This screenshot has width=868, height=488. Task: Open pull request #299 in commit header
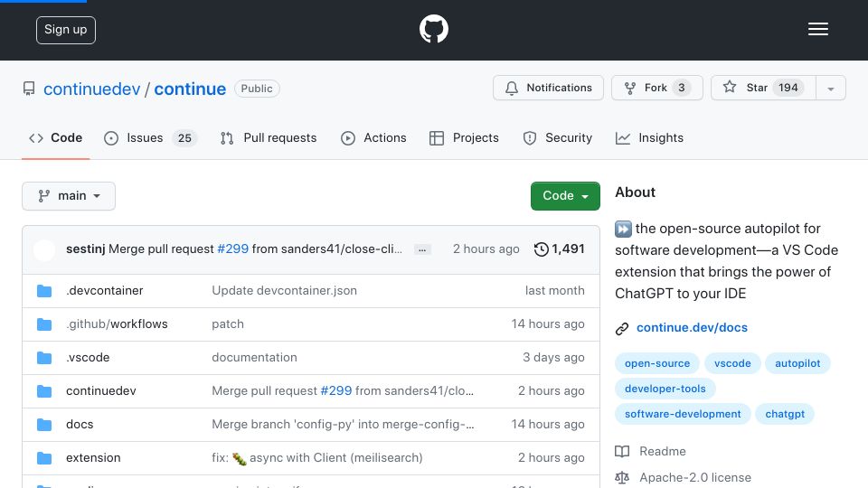pyautogui.click(x=233, y=249)
